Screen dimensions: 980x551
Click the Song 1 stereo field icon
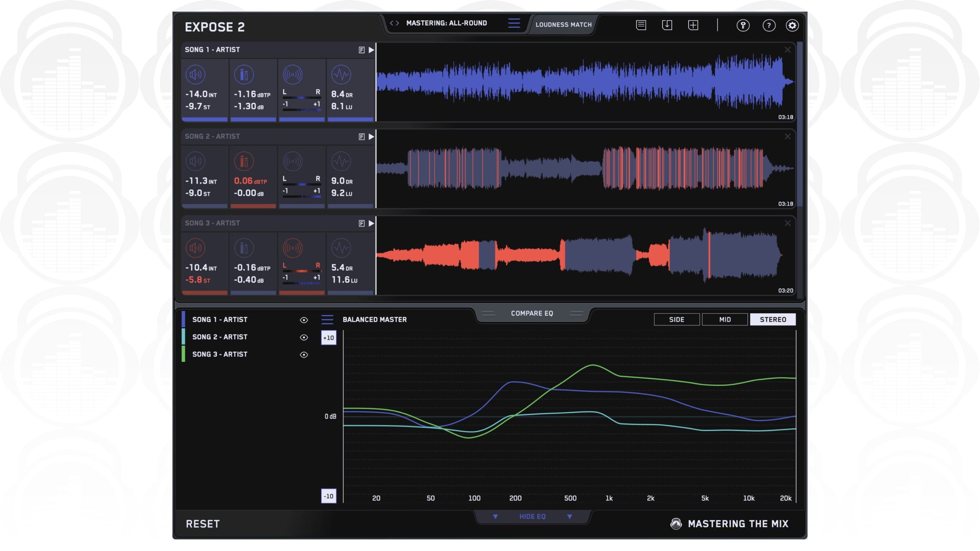(x=292, y=74)
